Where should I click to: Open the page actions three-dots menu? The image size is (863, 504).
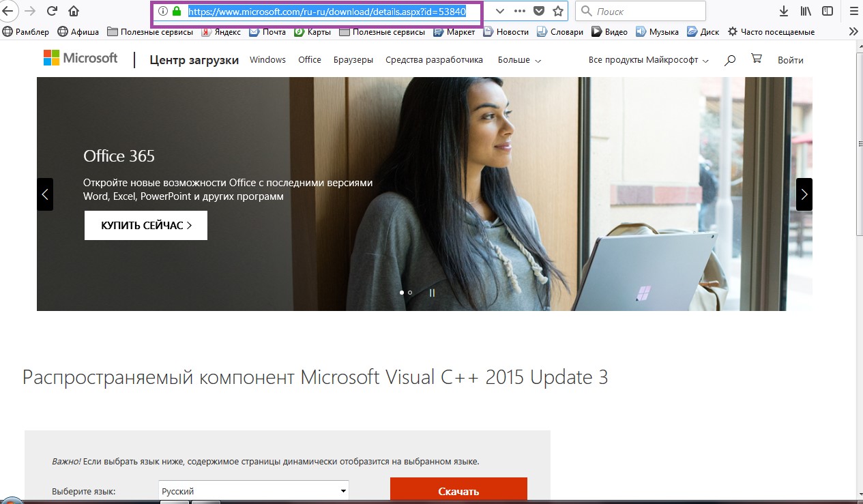(520, 11)
